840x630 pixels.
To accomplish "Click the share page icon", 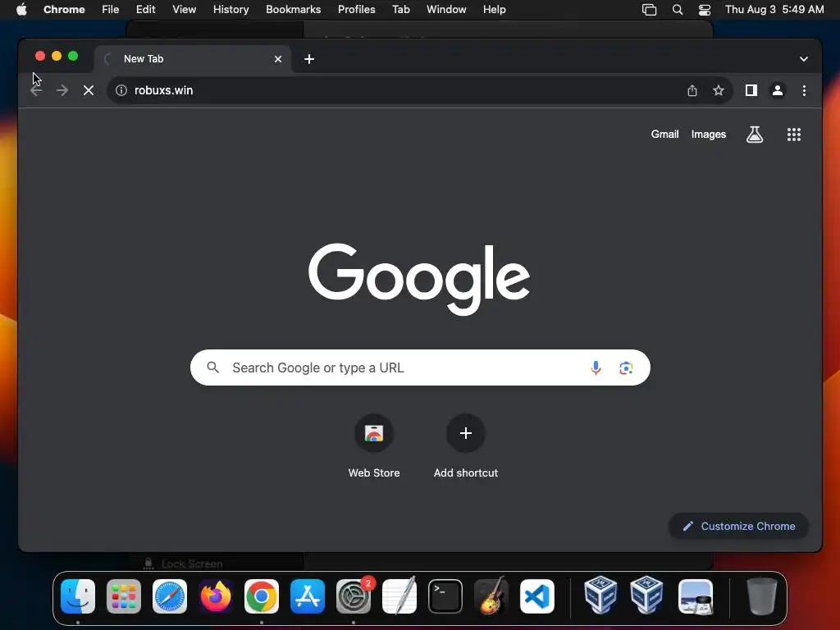I will pyautogui.click(x=692, y=90).
